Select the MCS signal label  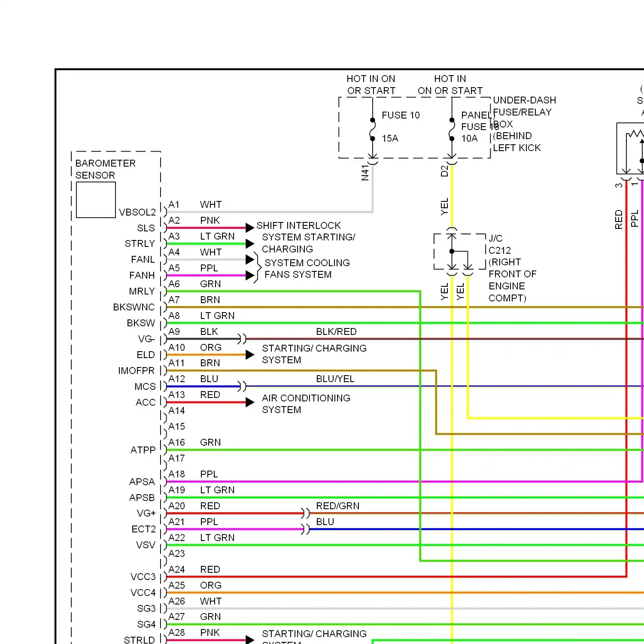coord(145,387)
